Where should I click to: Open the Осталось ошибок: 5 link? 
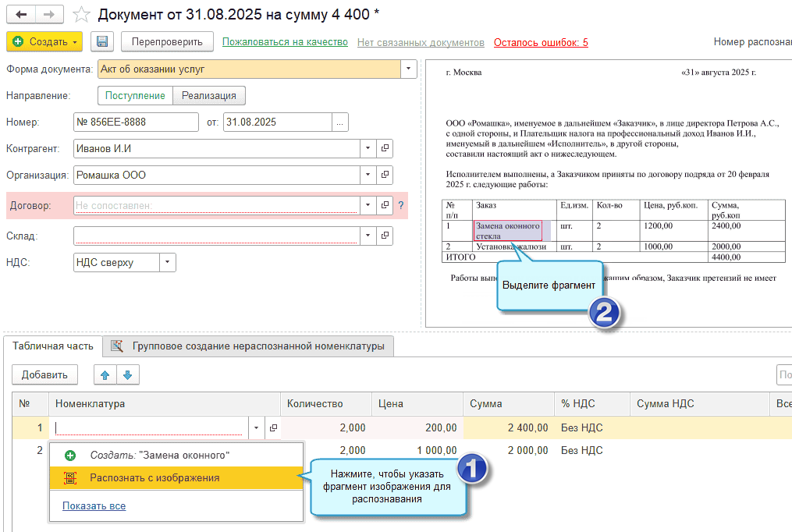(541, 42)
